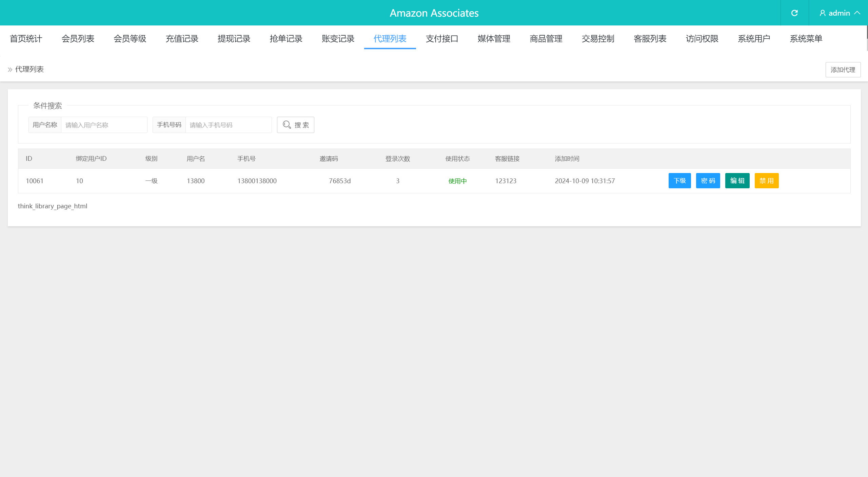Click the 添加代理 button
Screen dimensions: 868x477
pyautogui.click(x=843, y=70)
